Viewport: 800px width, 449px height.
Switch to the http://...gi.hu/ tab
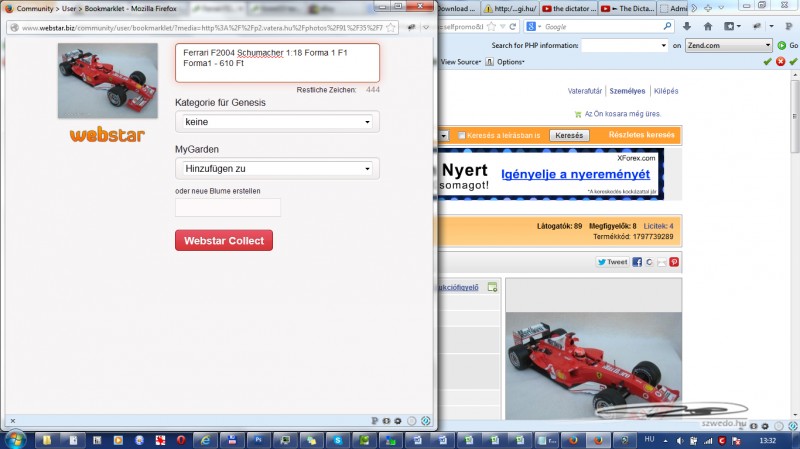tap(510, 8)
